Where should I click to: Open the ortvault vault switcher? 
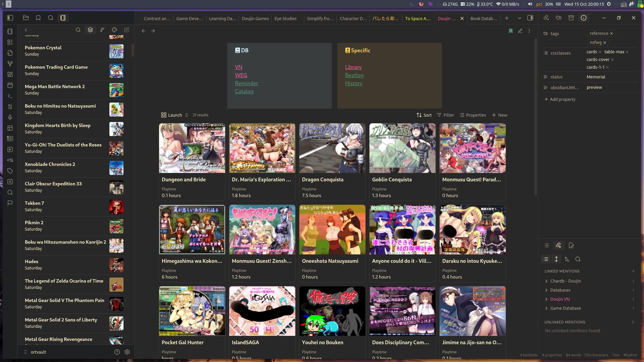[35, 352]
